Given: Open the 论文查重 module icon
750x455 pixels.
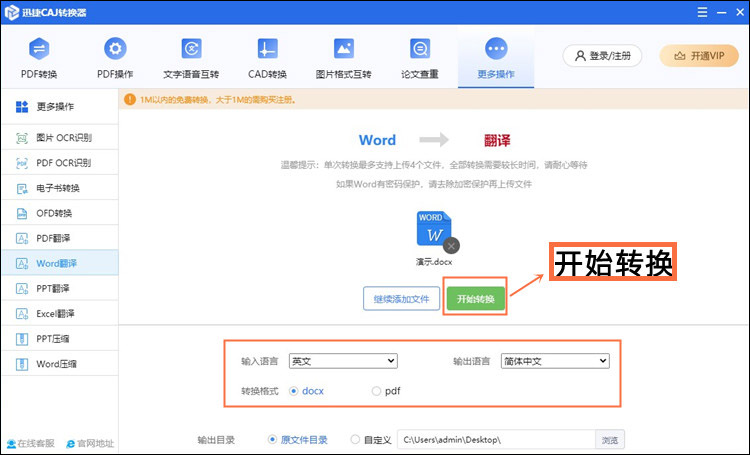Looking at the screenshot, I should point(420,49).
